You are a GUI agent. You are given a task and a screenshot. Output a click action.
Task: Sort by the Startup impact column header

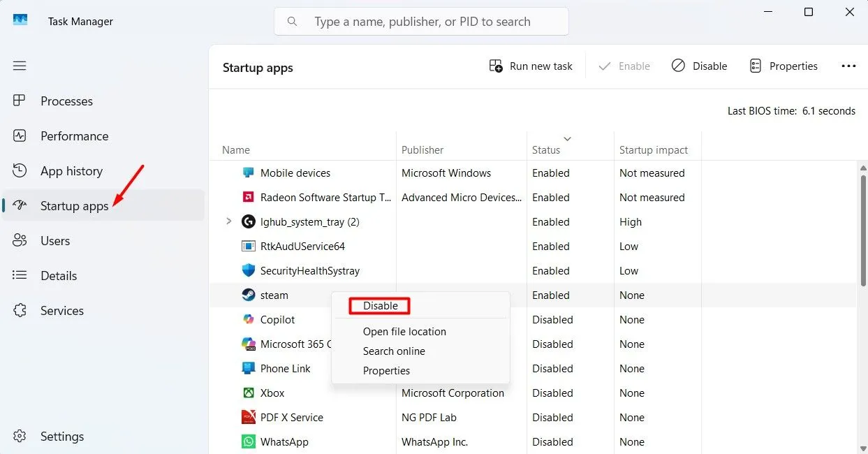point(654,150)
